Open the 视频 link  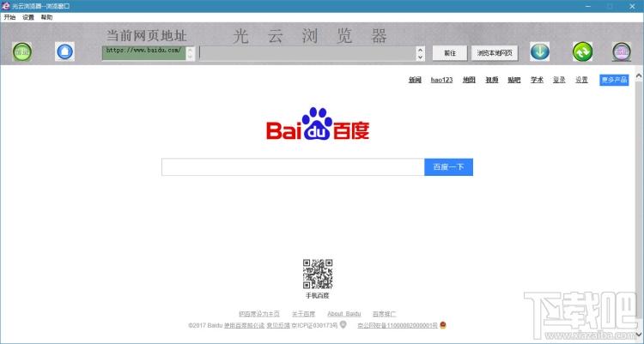[x=492, y=80]
